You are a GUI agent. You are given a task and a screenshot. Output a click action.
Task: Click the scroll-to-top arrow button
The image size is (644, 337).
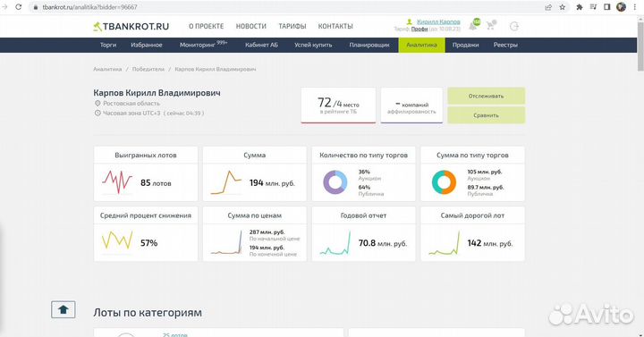(64, 309)
